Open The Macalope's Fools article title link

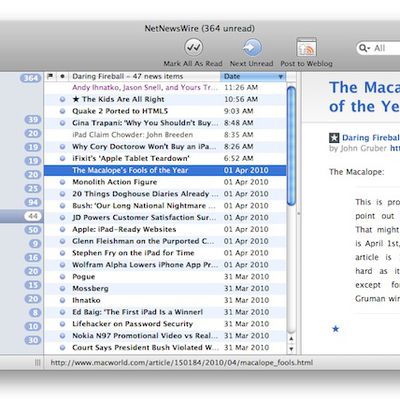point(364,97)
